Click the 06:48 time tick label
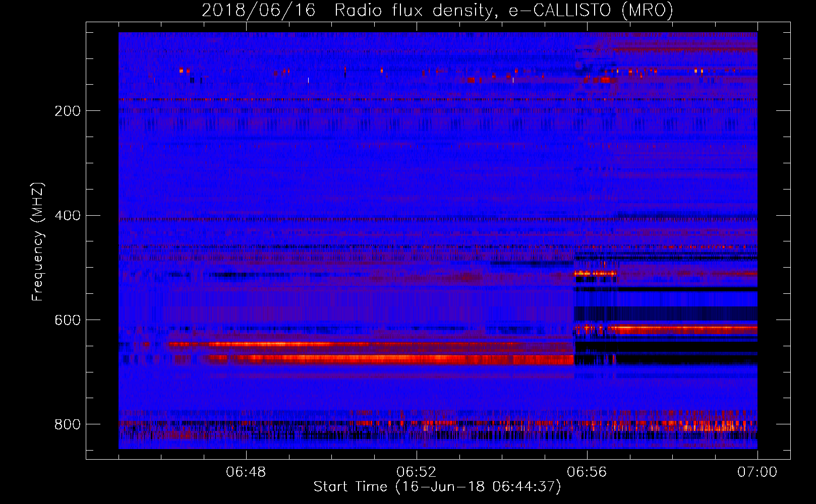 (246, 472)
